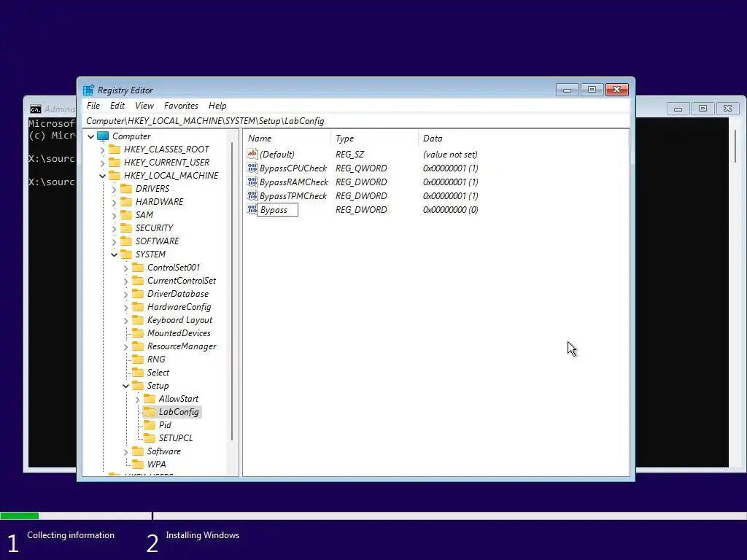Open the Edit menu
This screenshot has width=747, height=560.
(117, 106)
